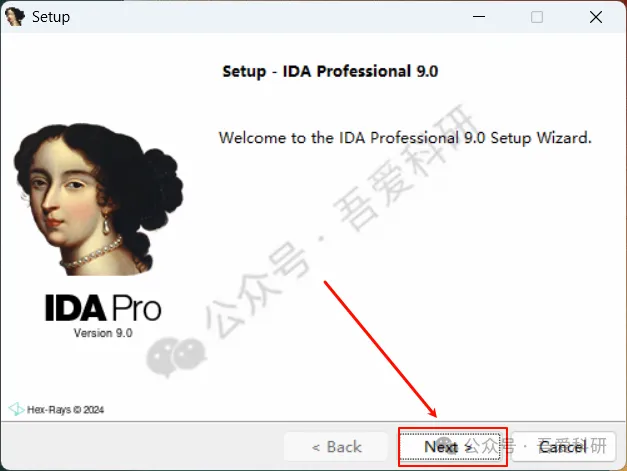Click the IDA icon in the title bar
This screenshot has width=627, height=471.
(x=15, y=17)
